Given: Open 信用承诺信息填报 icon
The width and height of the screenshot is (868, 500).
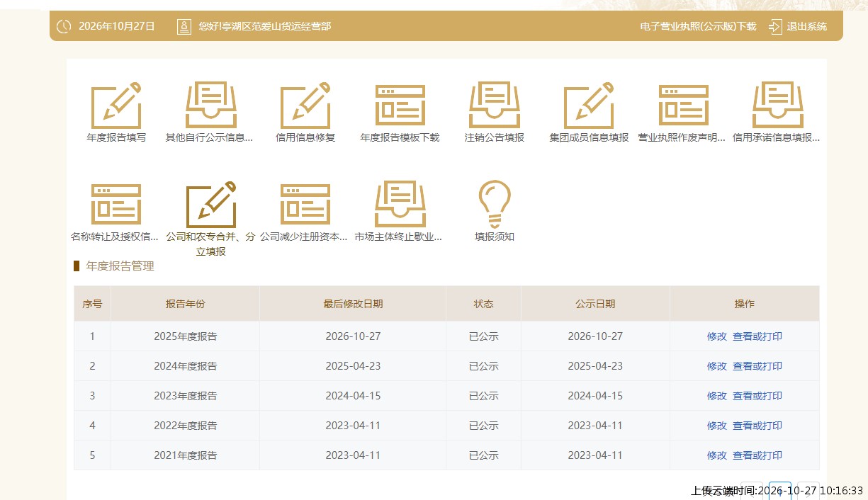Looking at the screenshot, I should (777, 106).
